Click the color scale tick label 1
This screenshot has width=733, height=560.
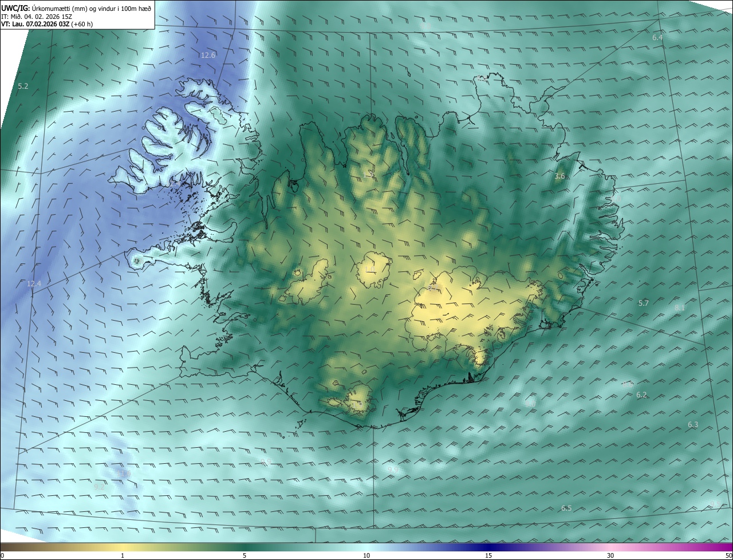(123, 556)
